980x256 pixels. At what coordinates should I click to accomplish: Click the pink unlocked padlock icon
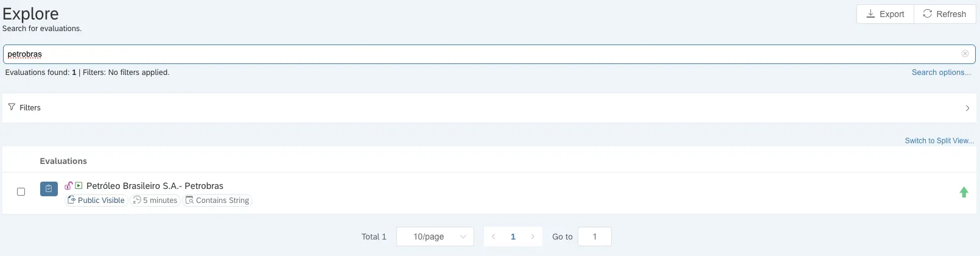(69, 186)
